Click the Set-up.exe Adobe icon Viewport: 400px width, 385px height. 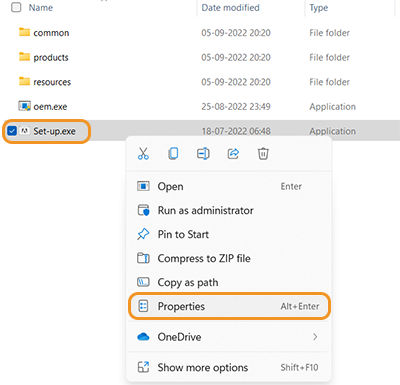(x=24, y=131)
